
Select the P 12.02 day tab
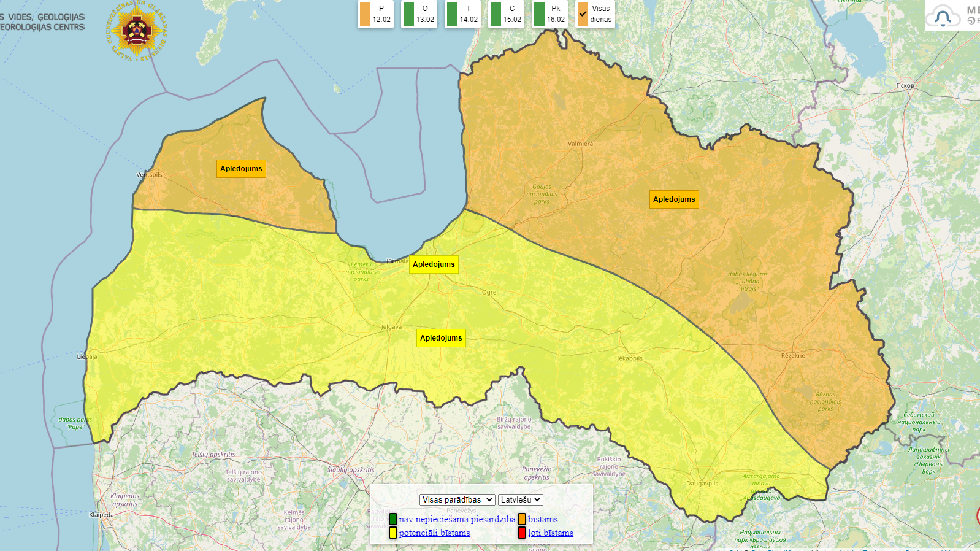(375, 13)
